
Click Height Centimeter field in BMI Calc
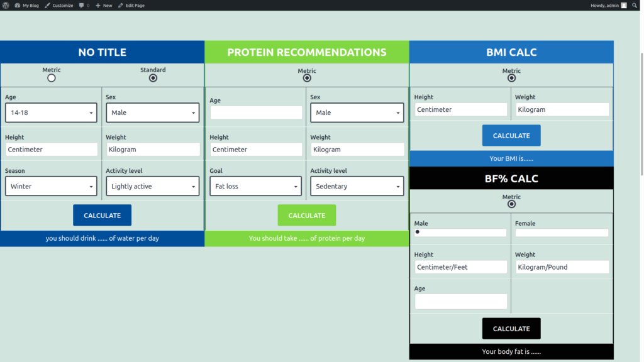click(x=460, y=109)
